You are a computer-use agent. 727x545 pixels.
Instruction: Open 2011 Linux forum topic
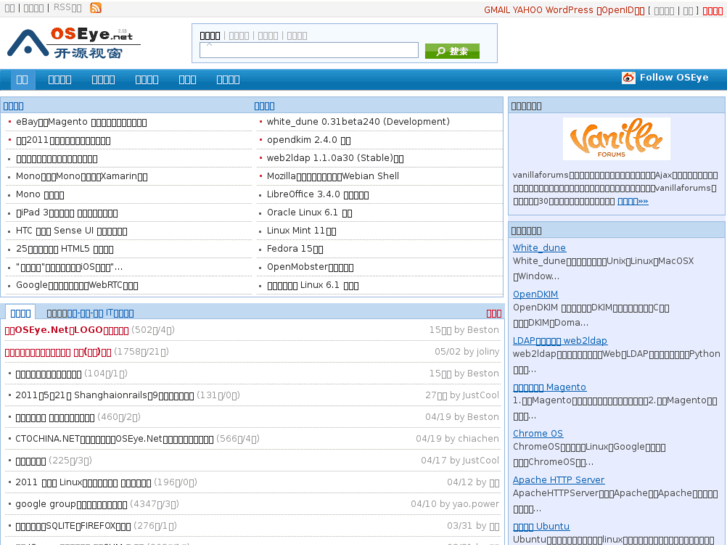[83, 482]
